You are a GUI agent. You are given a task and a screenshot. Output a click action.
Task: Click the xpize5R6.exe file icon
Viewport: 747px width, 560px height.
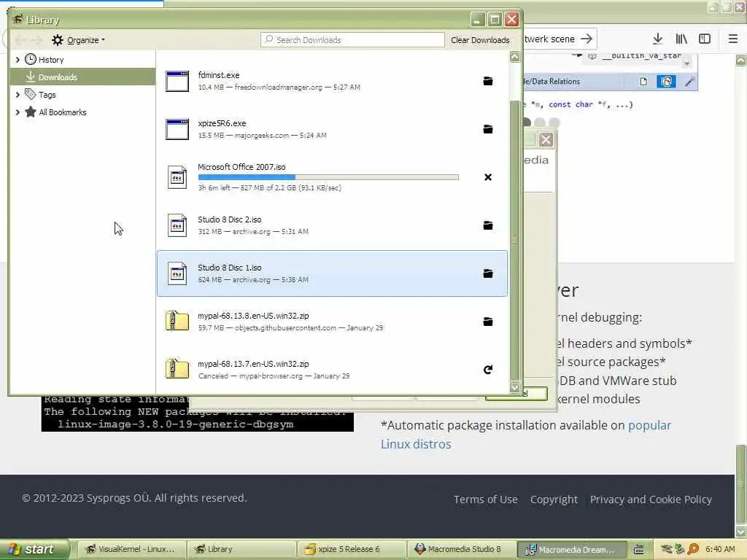pyautogui.click(x=177, y=129)
